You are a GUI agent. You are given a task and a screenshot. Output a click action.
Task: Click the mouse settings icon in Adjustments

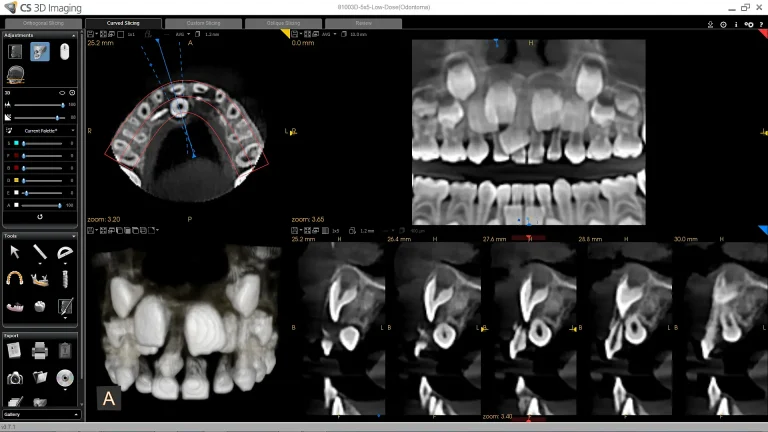[x=64, y=51]
